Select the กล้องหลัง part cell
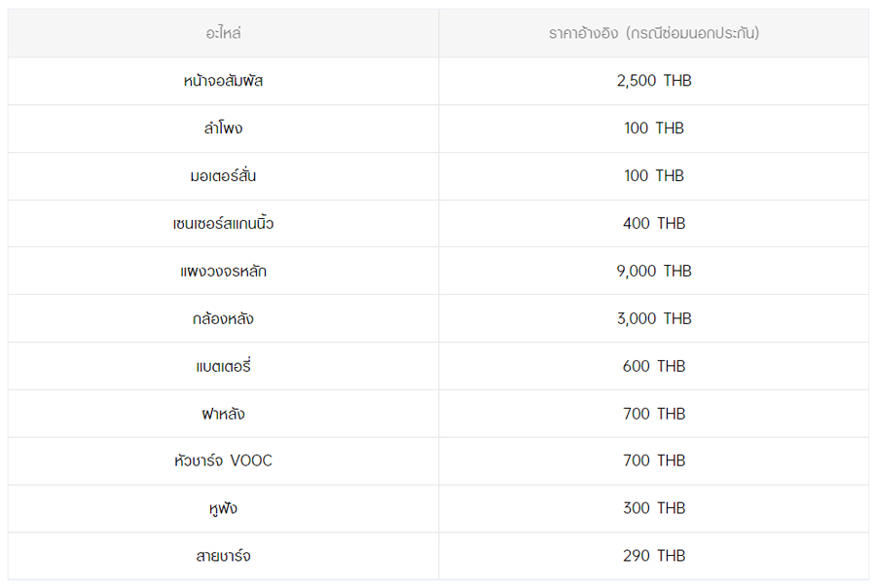 point(223,318)
